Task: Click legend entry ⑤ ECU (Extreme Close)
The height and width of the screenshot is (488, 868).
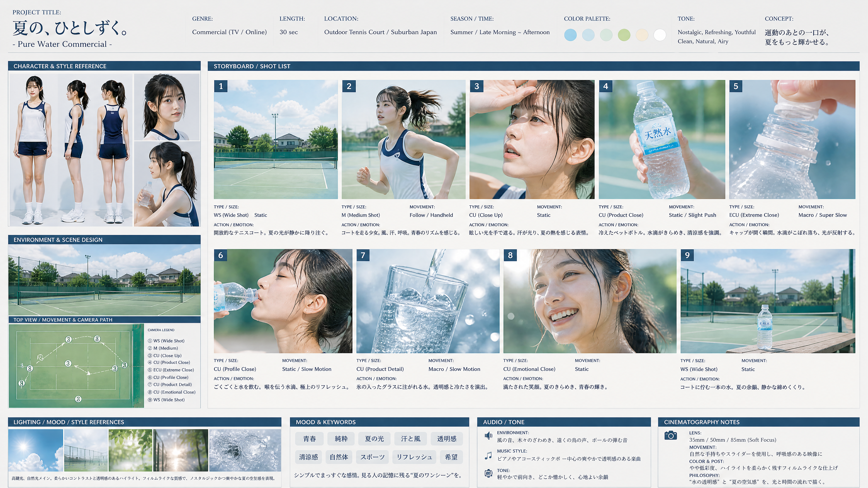Action: pos(171,370)
